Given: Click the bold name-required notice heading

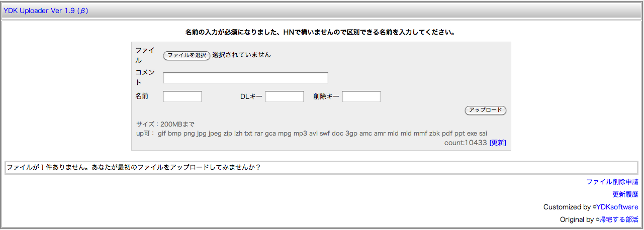Looking at the screenshot, I should pos(321,33).
